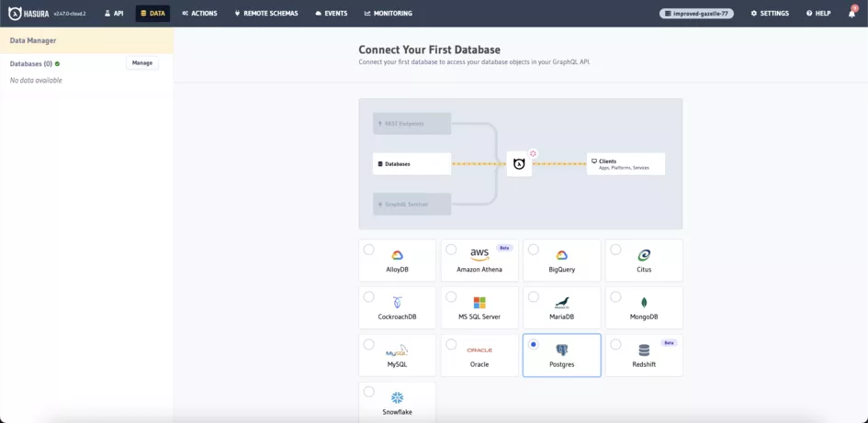Click the MySQL dolphin logo
Viewport: 868px width, 423px height.
[397, 350]
